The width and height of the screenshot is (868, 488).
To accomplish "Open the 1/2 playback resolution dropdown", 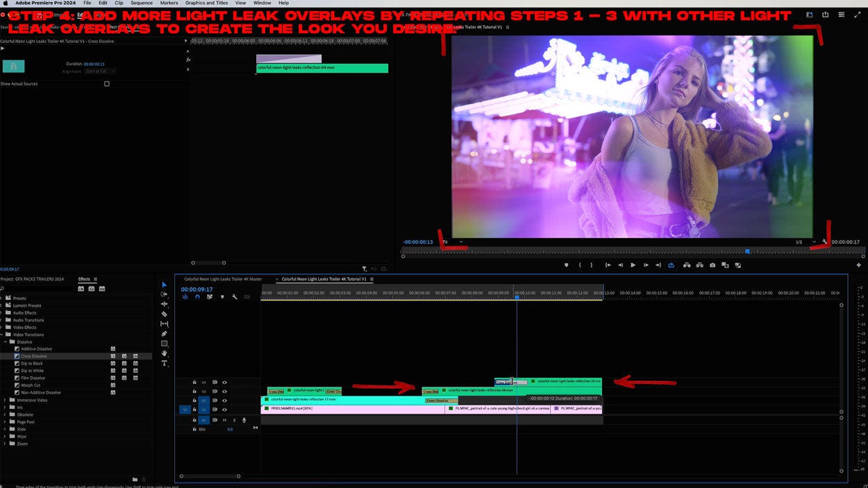I will tap(806, 242).
